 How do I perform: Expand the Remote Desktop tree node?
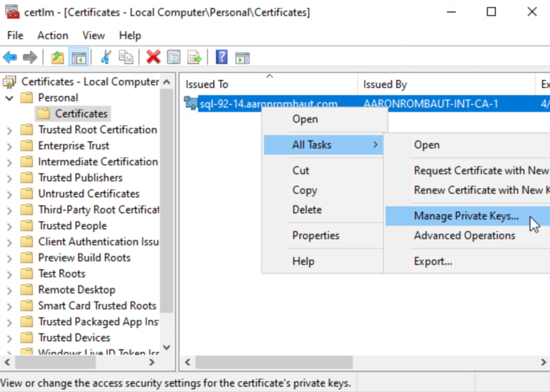(x=9, y=290)
